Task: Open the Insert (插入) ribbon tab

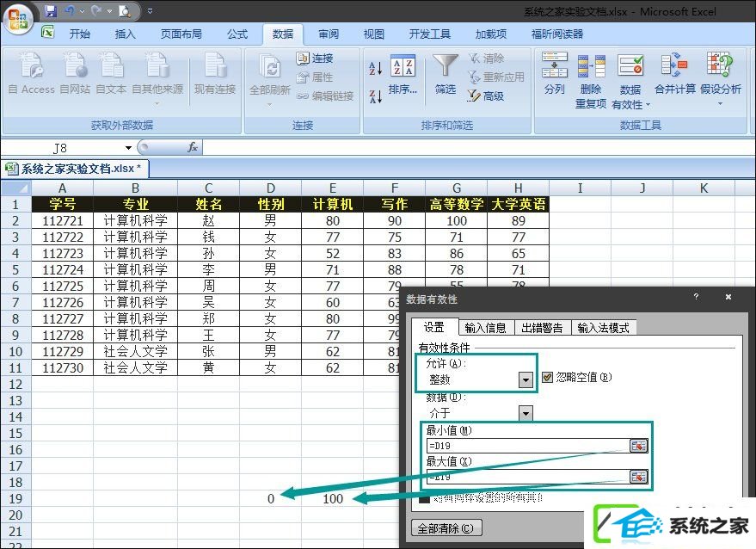Action: [x=125, y=34]
